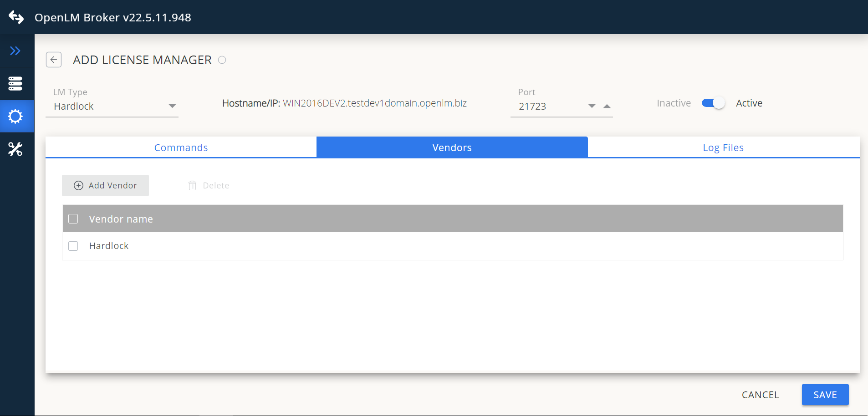Open the LM Type dropdown
The width and height of the screenshot is (868, 416).
click(x=172, y=106)
